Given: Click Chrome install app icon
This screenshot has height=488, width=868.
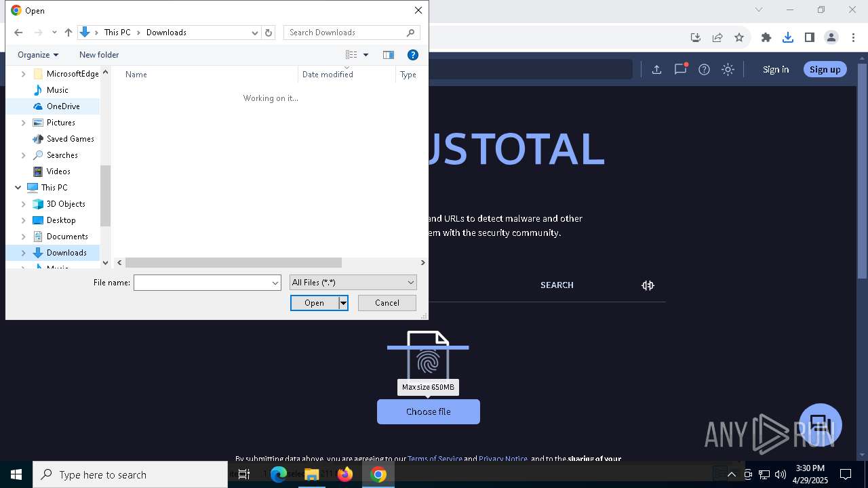Looking at the screenshot, I should pyautogui.click(x=696, y=37).
